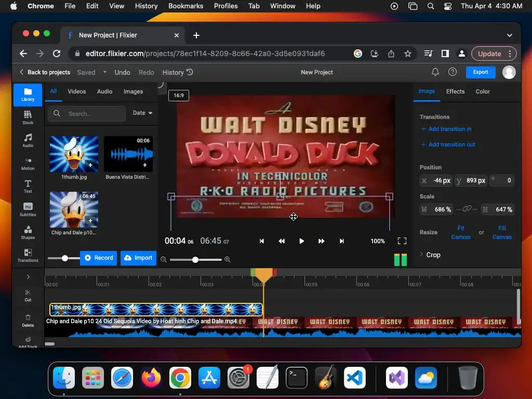
Task: Zoom out the timeline with minus magnifier
Action: (x=164, y=260)
